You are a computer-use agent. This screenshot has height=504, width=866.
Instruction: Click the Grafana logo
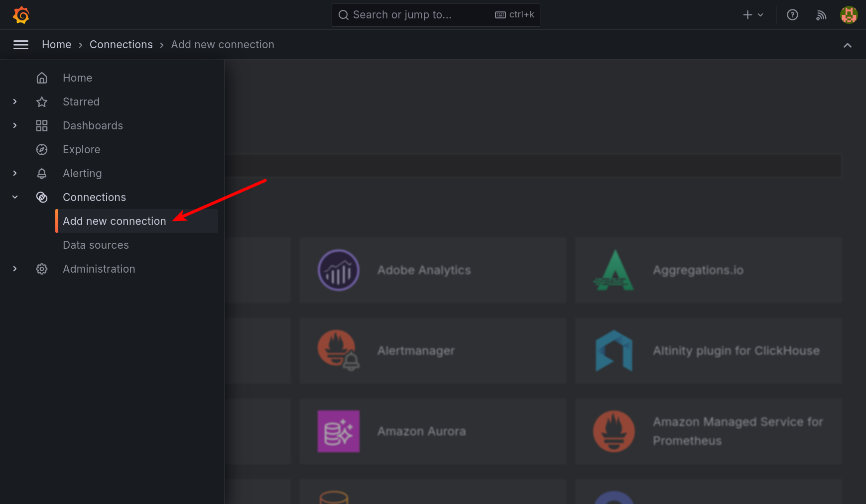coord(21,15)
